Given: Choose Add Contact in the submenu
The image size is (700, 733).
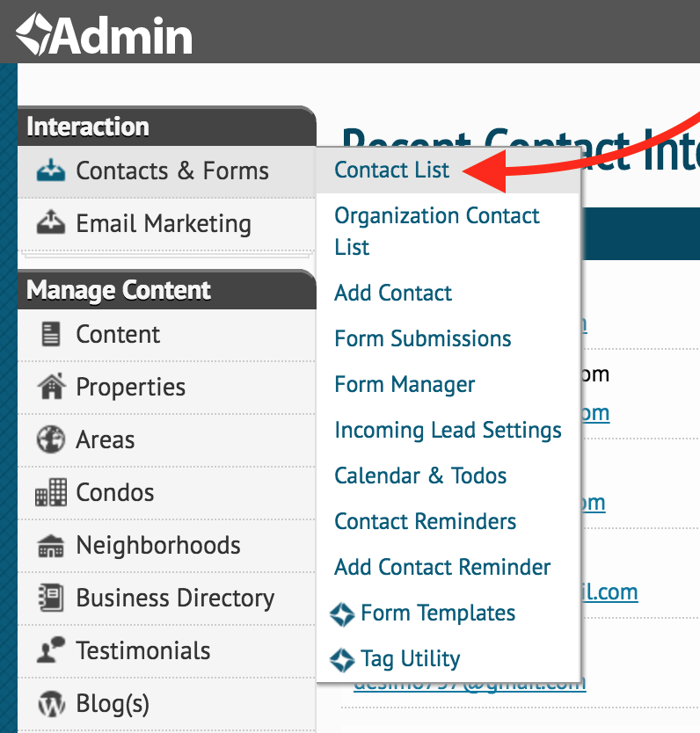Looking at the screenshot, I should pos(393,293).
